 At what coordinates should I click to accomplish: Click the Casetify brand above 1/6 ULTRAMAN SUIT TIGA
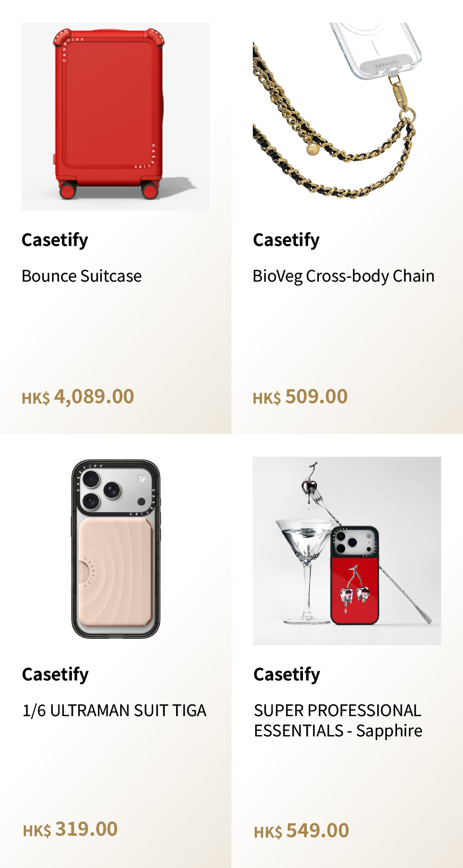pyautogui.click(x=55, y=675)
